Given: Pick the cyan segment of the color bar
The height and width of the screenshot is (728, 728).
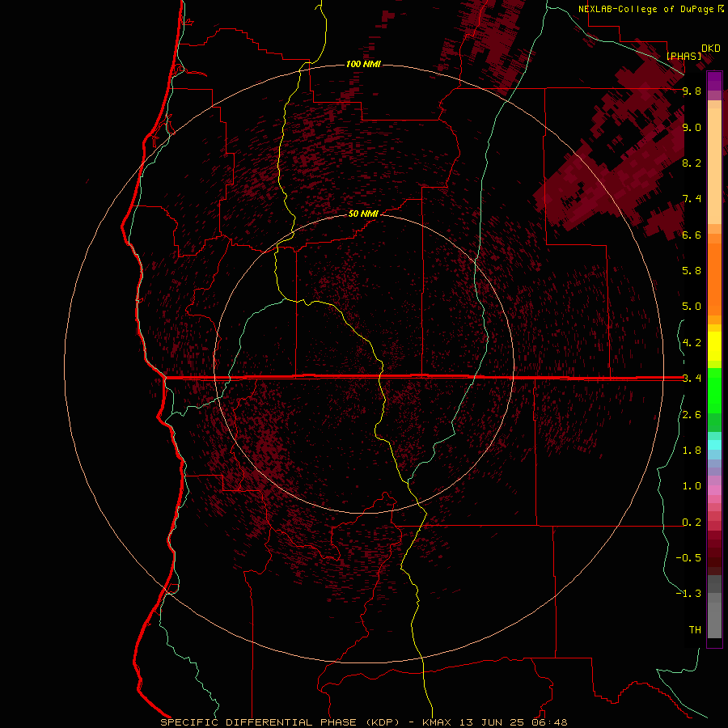Looking at the screenshot, I should pyautogui.click(x=714, y=445).
